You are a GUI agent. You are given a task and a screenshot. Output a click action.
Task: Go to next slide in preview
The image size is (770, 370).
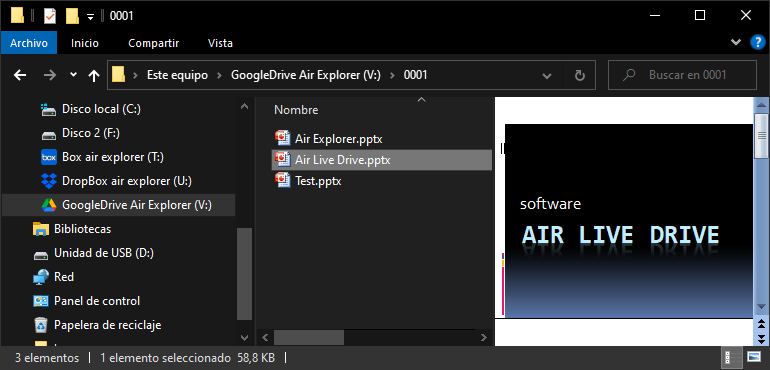pos(761,338)
